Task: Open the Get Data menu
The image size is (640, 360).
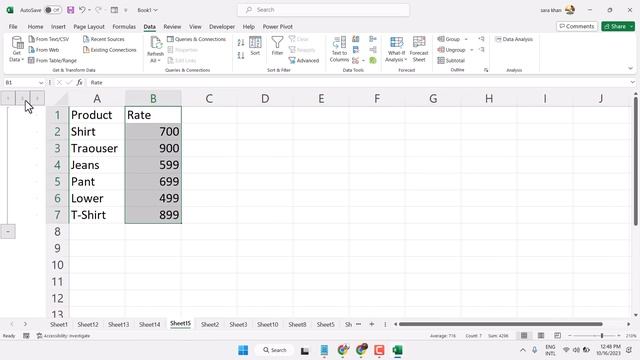Action: click(16, 49)
